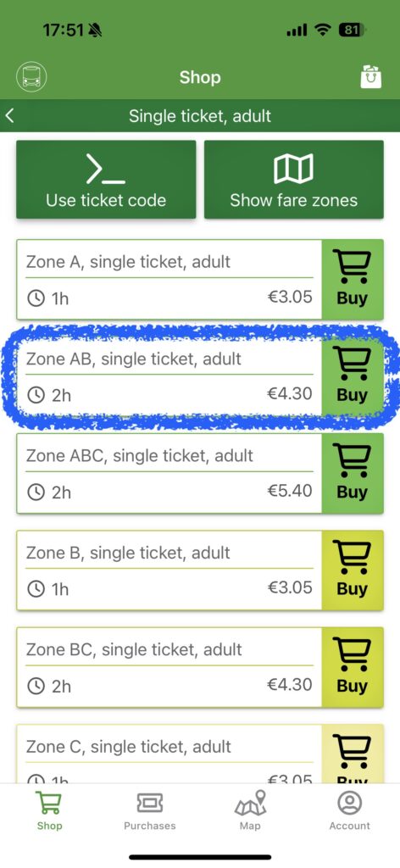The height and width of the screenshot is (868, 400).
Task: Open the shopping bag cart icon
Action: pos(370,77)
